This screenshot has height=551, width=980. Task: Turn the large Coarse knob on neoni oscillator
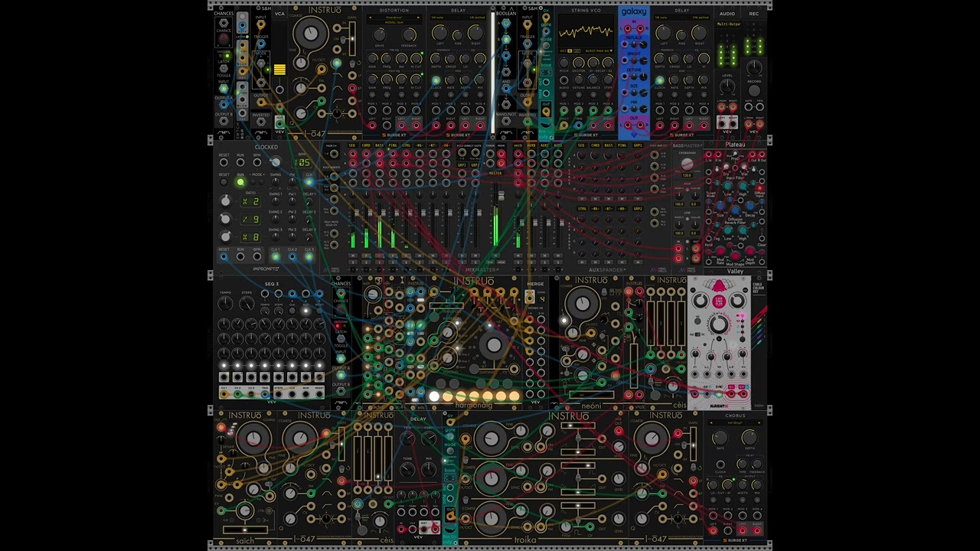pyautogui.click(x=583, y=304)
